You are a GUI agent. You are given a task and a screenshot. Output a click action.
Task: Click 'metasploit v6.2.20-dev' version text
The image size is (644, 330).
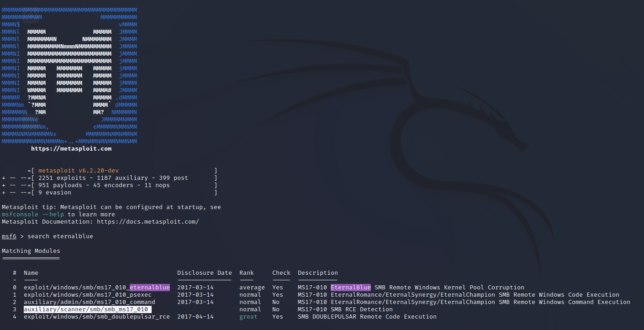79,170
